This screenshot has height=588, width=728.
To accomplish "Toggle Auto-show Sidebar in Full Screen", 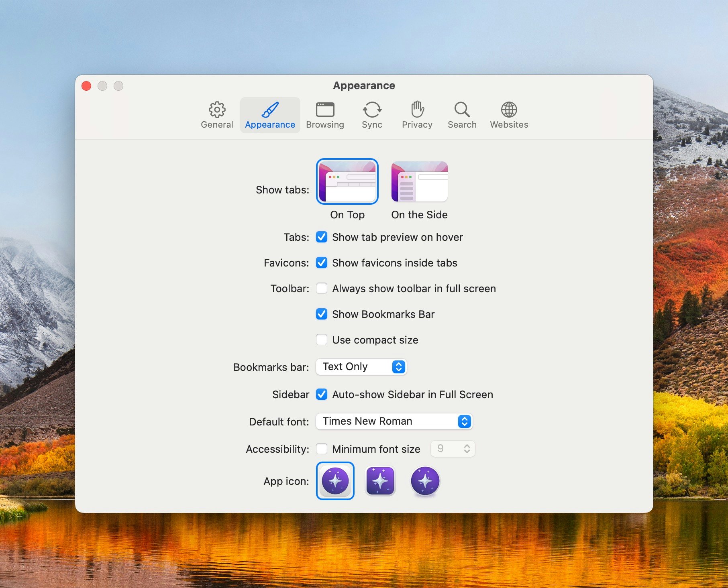I will pos(322,395).
